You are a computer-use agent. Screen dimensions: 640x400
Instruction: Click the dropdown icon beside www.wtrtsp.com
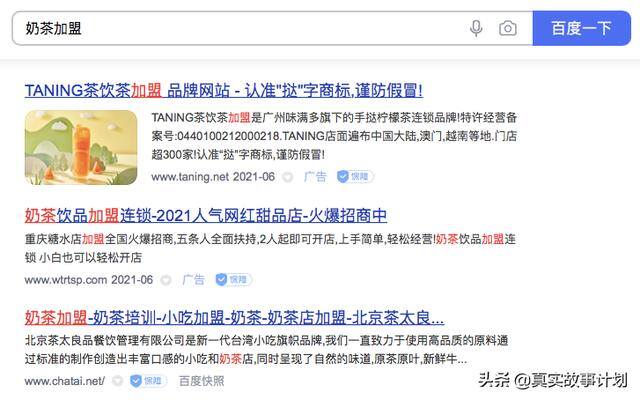pyautogui.click(x=166, y=280)
